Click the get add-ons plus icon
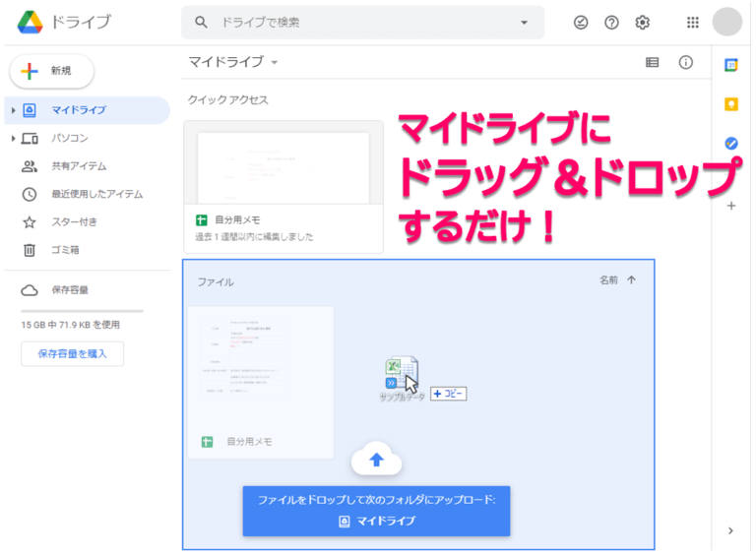This screenshot has width=756, height=556. click(731, 206)
